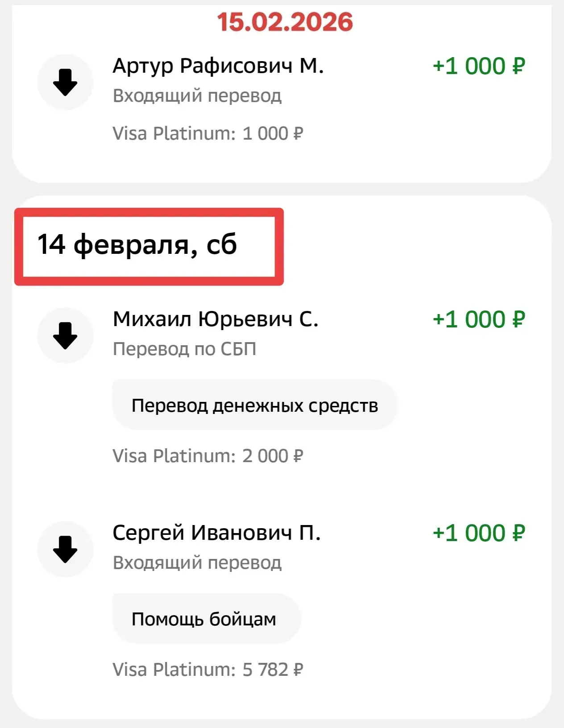The width and height of the screenshot is (564, 728).
Task: Click the "14 февраля, сб" date header
Action: pyautogui.click(x=137, y=245)
